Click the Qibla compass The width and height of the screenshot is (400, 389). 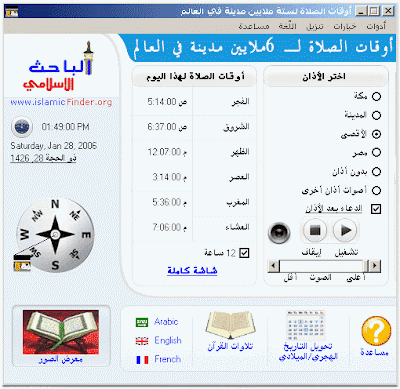click(x=55, y=235)
